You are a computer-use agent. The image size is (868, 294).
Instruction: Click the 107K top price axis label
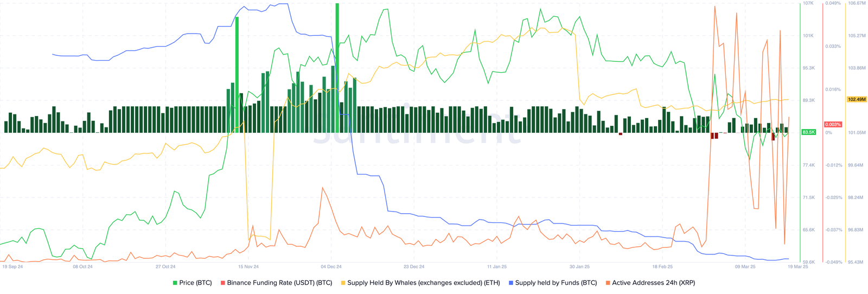pos(808,3)
